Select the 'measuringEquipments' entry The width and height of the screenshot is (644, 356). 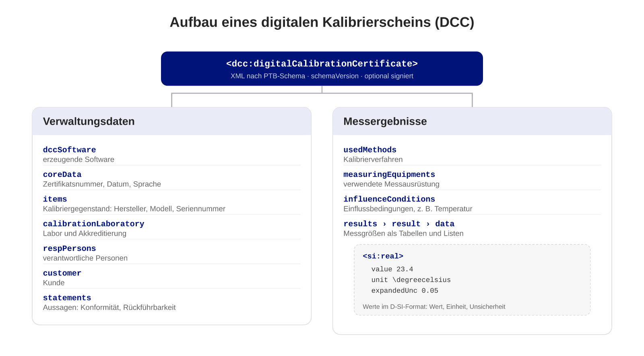[389, 174]
